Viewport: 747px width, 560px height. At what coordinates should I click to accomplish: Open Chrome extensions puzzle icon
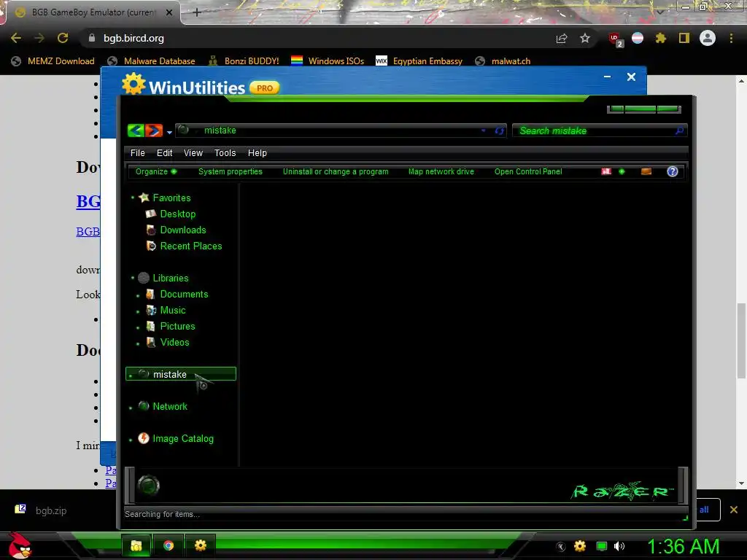[660, 38]
